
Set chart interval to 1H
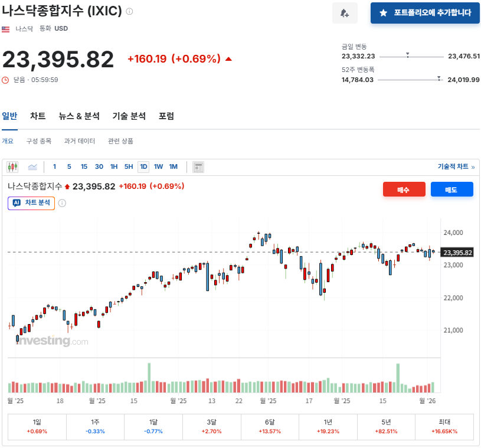pyautogui.click(x=114, y=166)
